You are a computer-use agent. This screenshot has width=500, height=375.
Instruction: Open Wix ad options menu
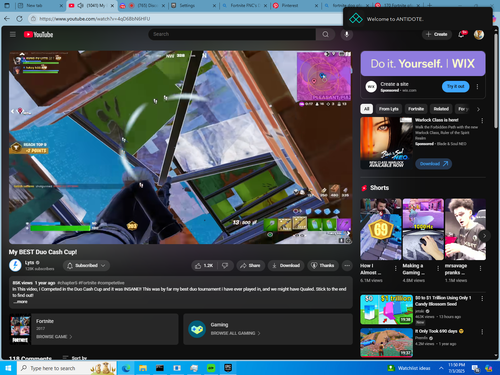pos(477,87)
